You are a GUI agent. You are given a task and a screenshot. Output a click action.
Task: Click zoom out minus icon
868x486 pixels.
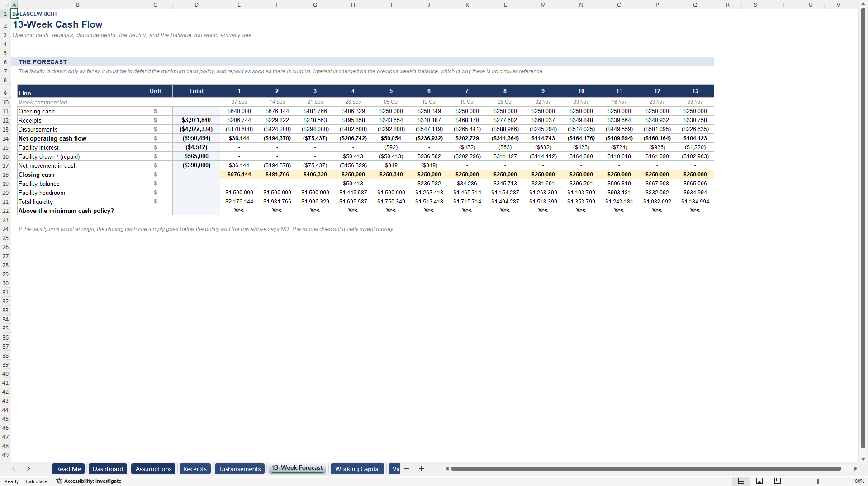click(791, 481)
